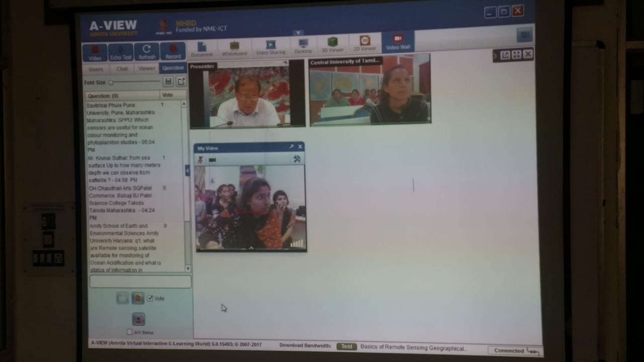Click the Central University of Tamil video
This screenshot has width=644, height=362.
pyautogui.click(x=370, y=89)
